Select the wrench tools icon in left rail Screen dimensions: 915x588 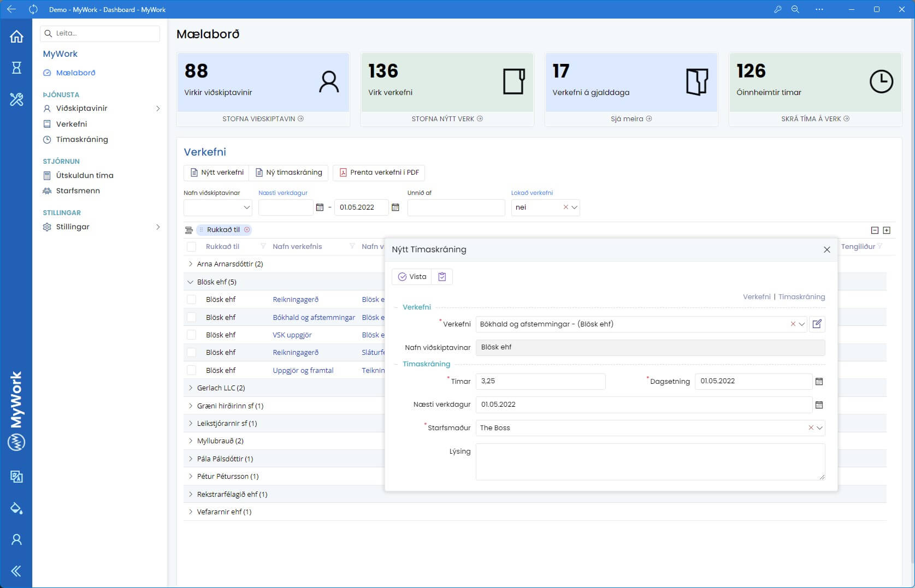tap(16, 99)
